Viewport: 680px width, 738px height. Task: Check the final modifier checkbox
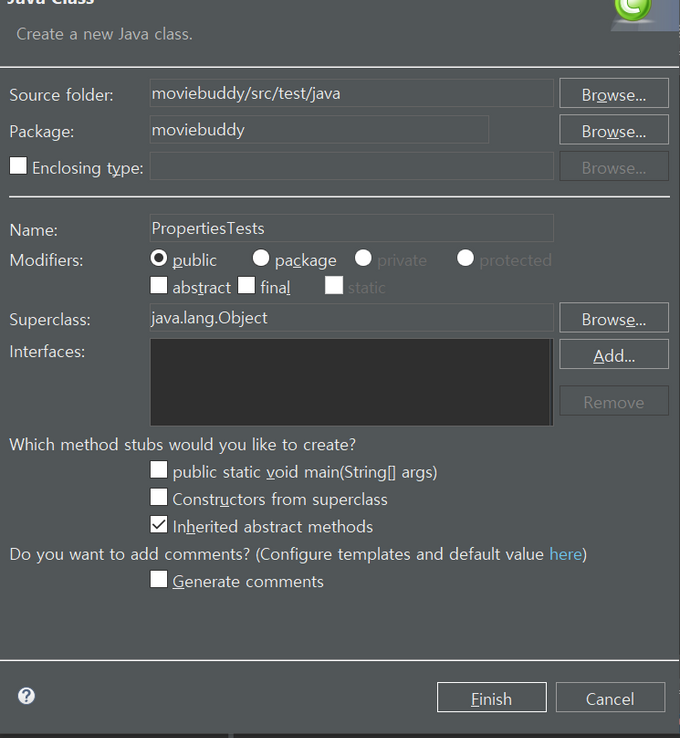pyautogui.click(x=247, y=285)
